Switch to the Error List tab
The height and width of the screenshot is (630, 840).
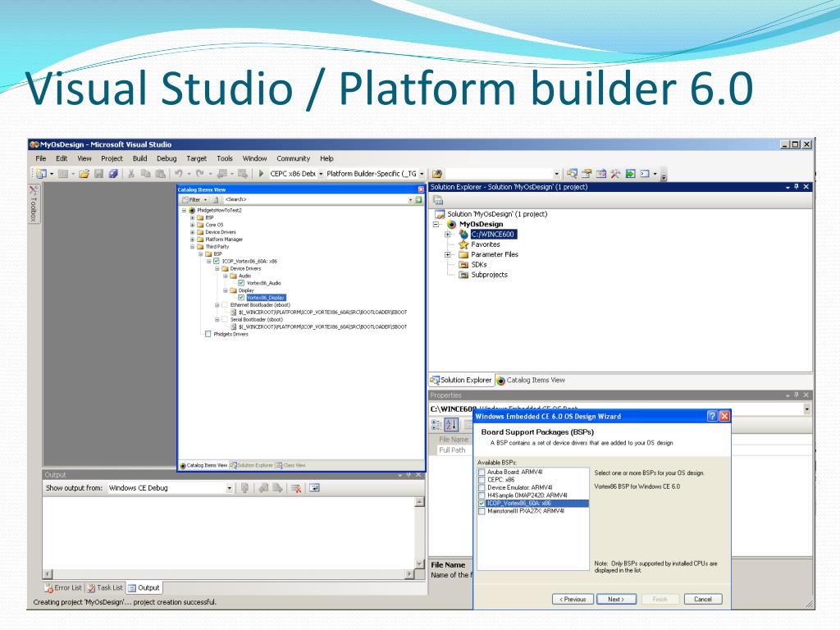(x=63, y=587)
